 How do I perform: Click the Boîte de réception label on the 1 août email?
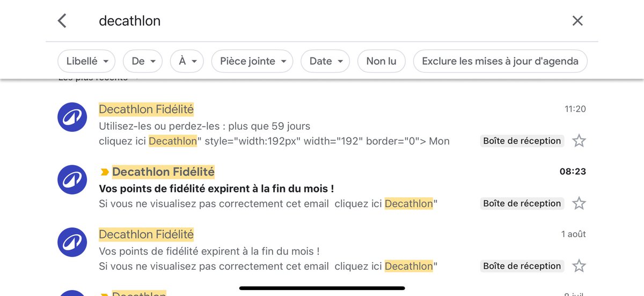[522, 266]
